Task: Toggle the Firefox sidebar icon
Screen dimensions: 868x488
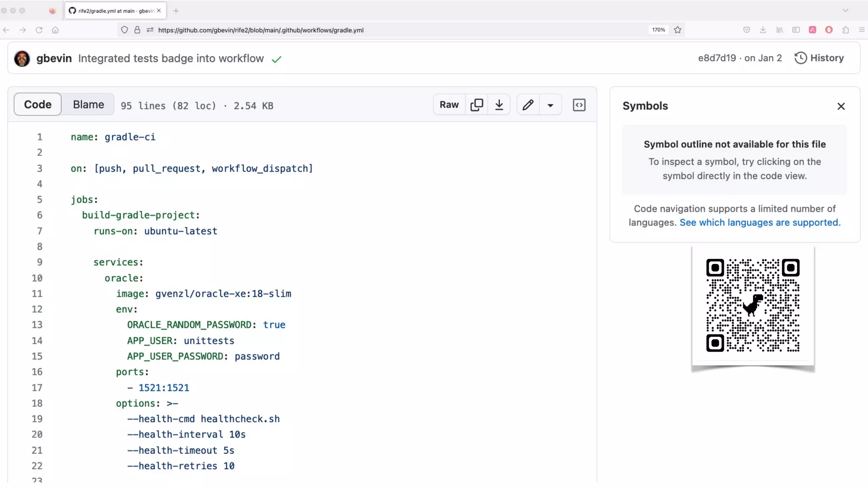Action: (x=796, y=30)
